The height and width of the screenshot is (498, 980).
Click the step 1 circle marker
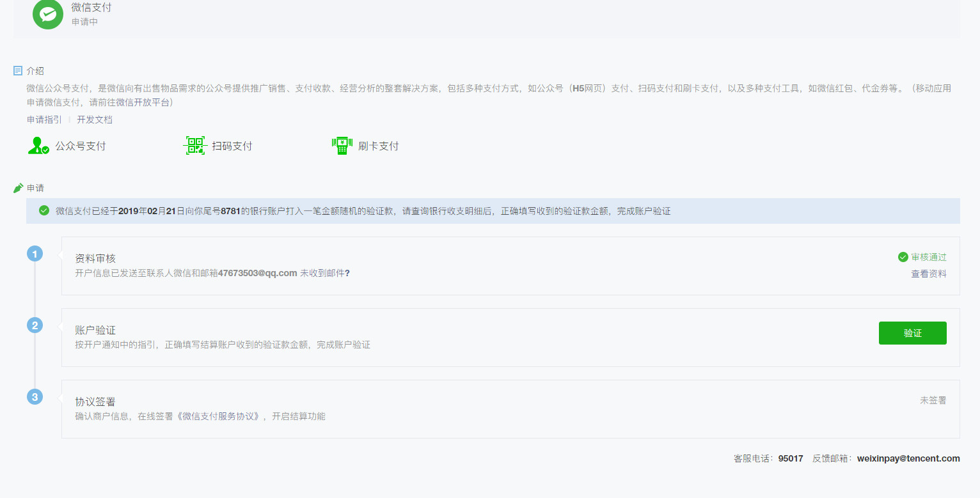(35, 254)
